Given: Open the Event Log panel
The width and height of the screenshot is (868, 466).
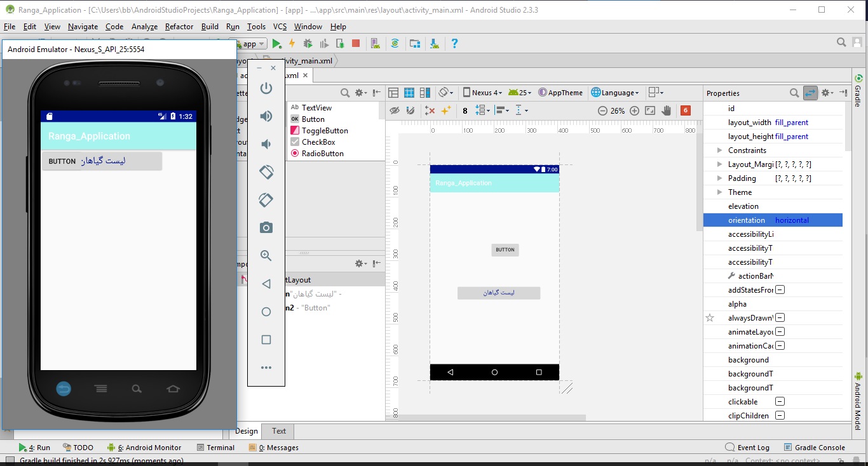Looking at the screenshot, I should tap(747, 448).
